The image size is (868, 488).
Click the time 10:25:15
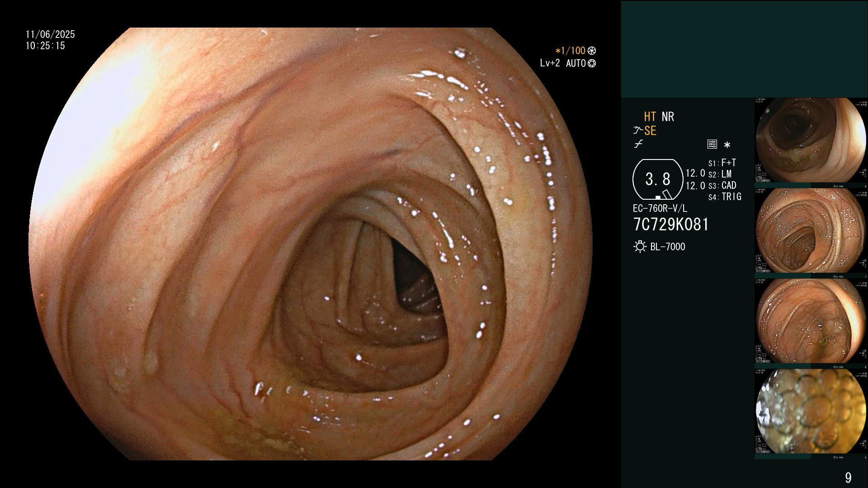click(x=45, y=46)
